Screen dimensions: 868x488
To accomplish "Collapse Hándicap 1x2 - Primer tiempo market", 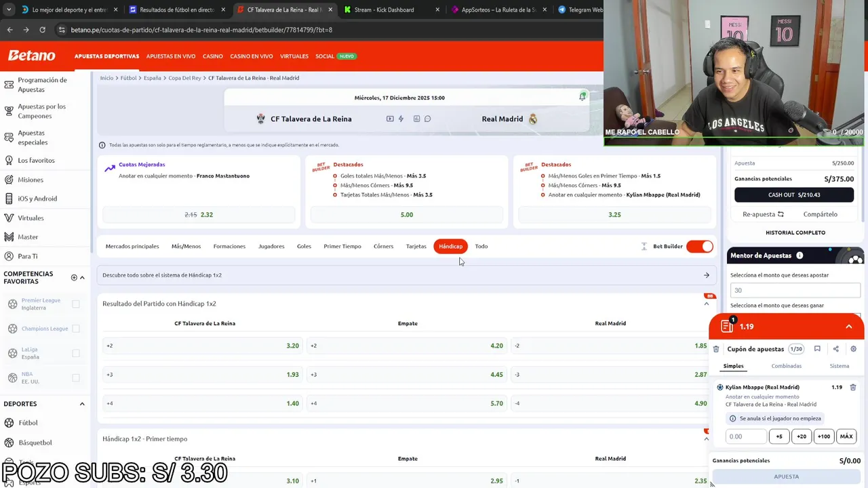I will point(706,439).
